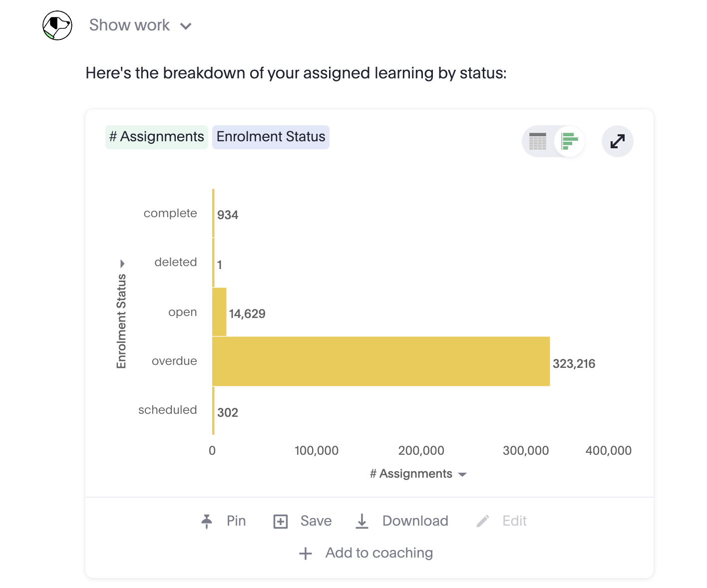The width and height of the screenshot is (707, 588).
Task: Click the overdue bar in chart
Action: tap(380, 361)
